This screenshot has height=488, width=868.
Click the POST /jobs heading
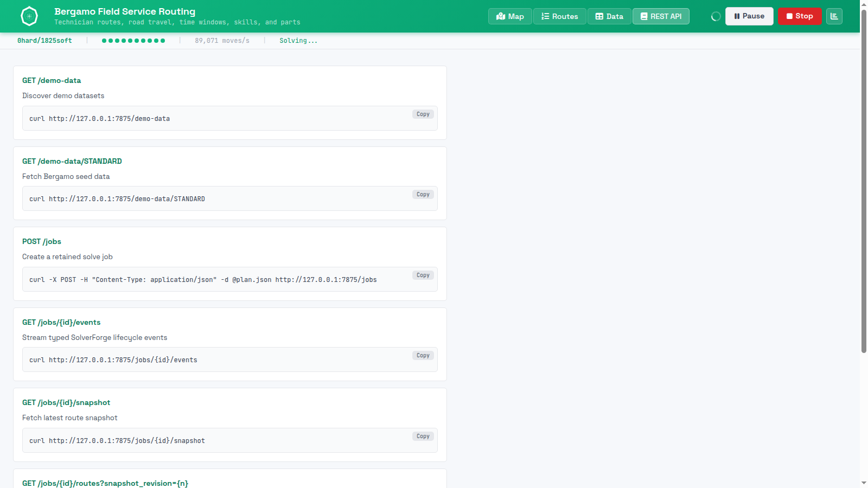(42, 241)
